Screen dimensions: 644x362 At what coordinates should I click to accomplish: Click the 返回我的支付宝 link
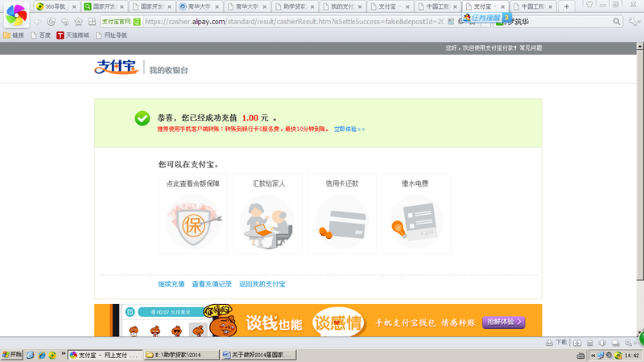pyautogui.click(x=262, y=284)
